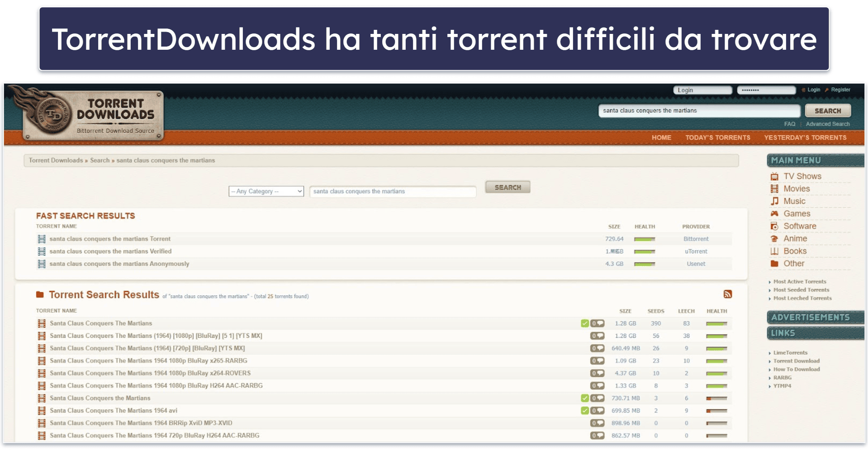Image resolution: width=868 pixels, height=450 pixels.
Task: Open LimeTorrents link
Action: (x=790, y=353)
